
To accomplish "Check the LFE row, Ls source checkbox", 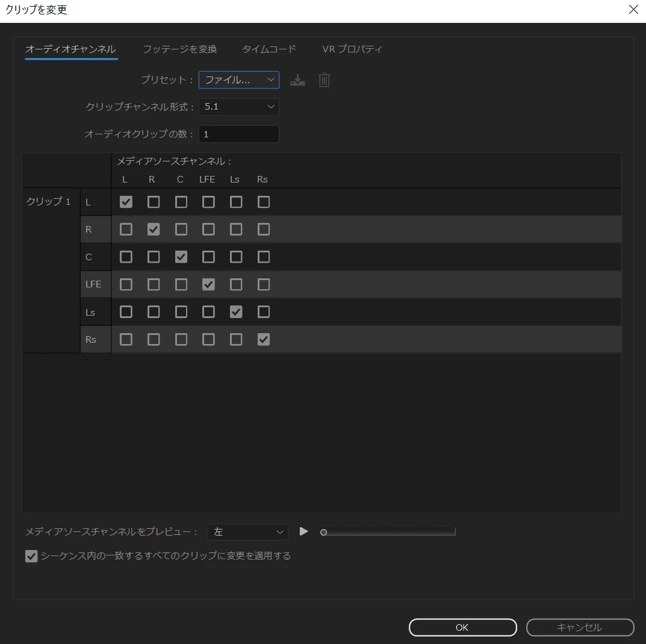I will pos(236,284).
